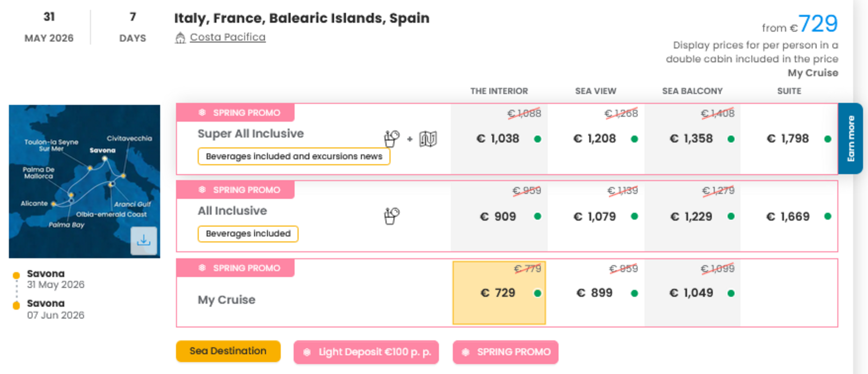Click the snowflake icon on the Light Deposit badge

pyautogui.click(x=307, y=352)
